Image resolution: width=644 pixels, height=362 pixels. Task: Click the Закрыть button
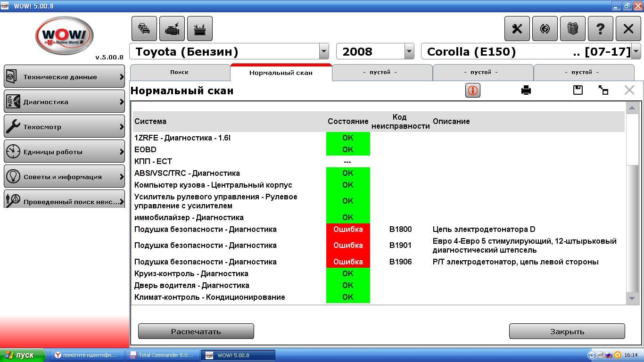tap(567, 331)
